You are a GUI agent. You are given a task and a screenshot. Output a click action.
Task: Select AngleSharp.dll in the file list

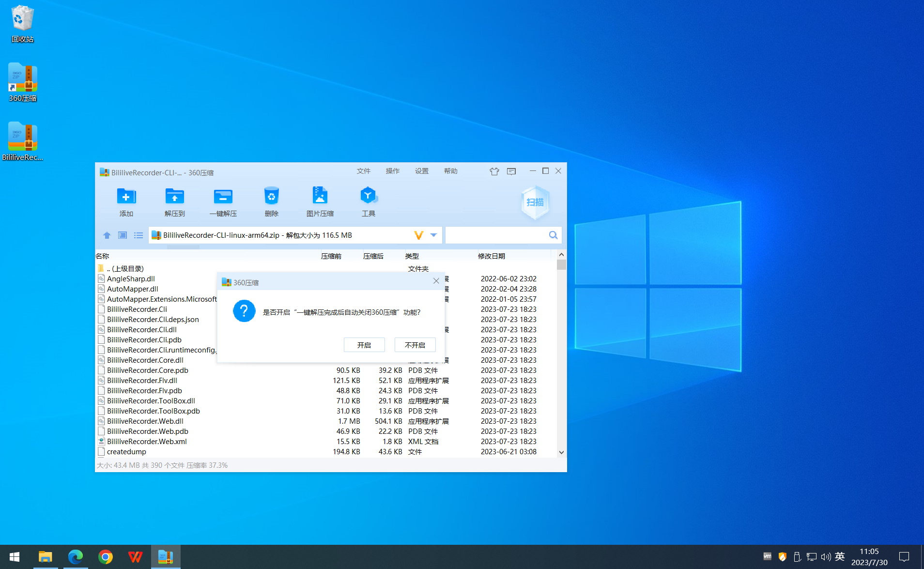pos(131,279)
